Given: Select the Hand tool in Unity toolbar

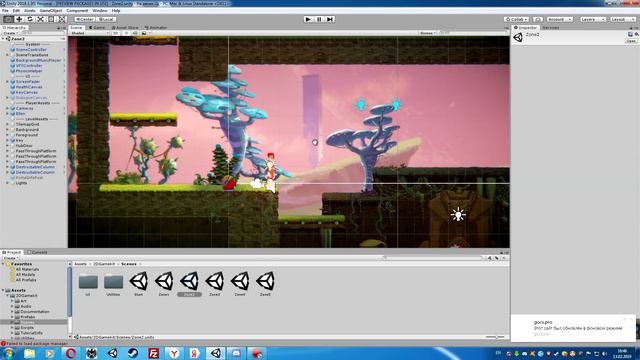Looking at the screenshot, I should pyautogui.click(x=8, y=19).
